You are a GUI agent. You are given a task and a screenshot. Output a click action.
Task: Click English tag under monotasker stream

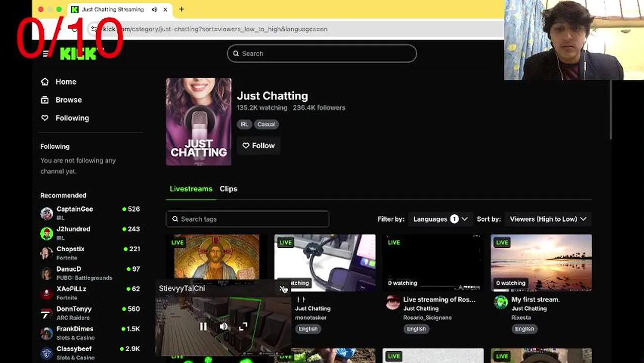[x=308, y=329]
